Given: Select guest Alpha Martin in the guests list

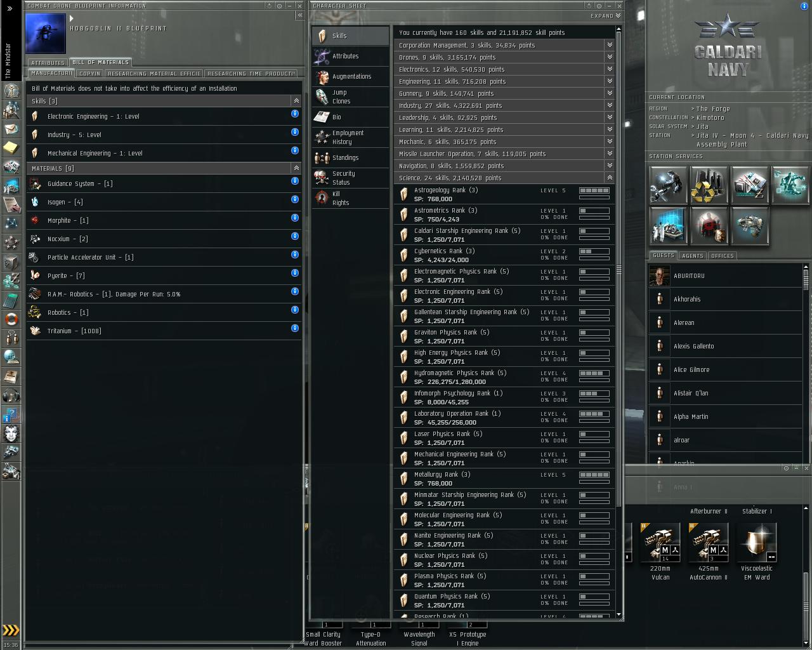Looking at the screenshot, I should pos(725,417).
